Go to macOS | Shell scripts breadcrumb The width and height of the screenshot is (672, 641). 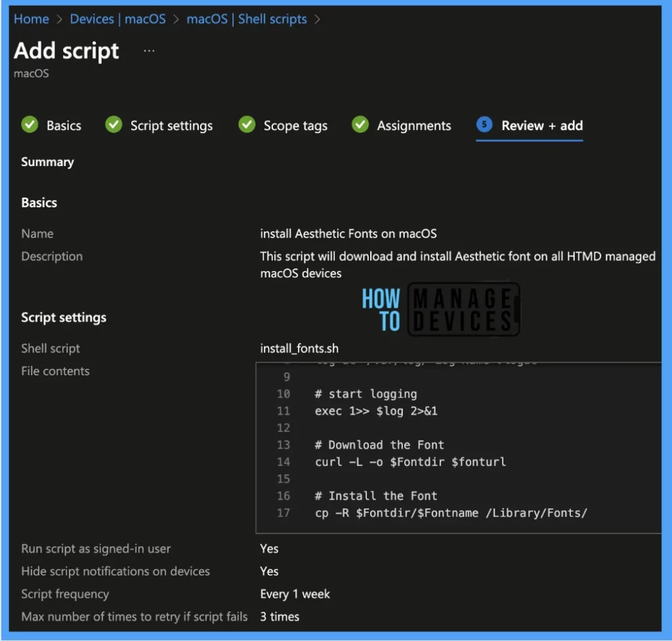tap(246, 19)
